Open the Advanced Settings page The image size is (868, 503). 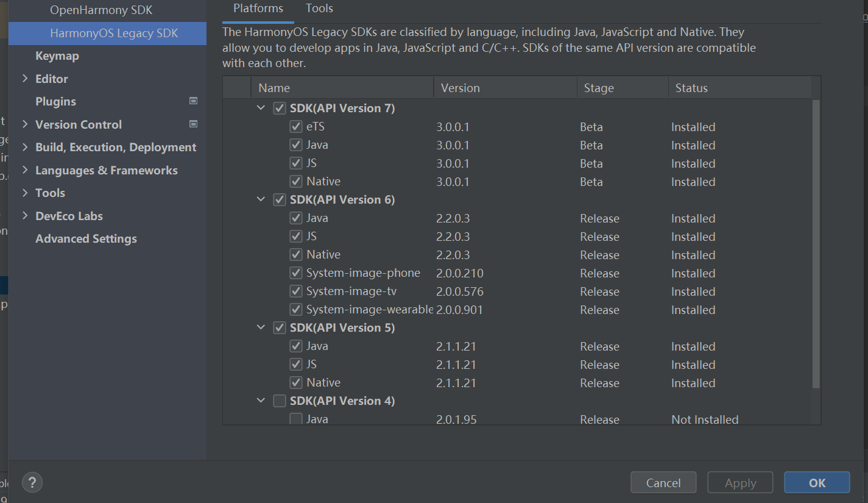coord(86,238)
